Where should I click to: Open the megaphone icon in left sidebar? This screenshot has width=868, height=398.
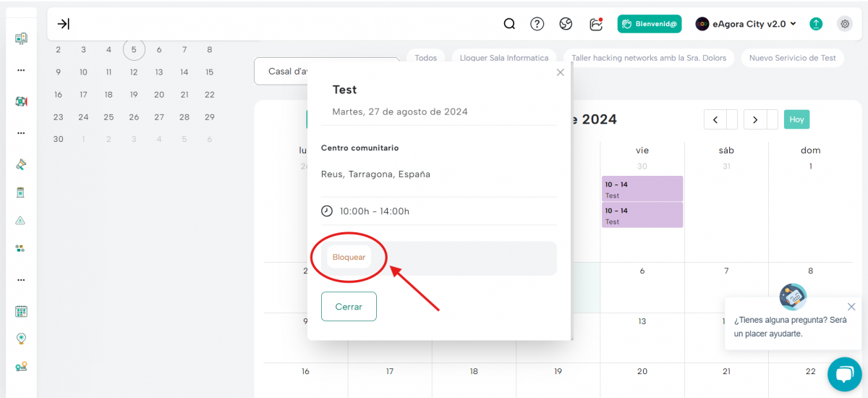pyautogui.click(x=21, y=164)
